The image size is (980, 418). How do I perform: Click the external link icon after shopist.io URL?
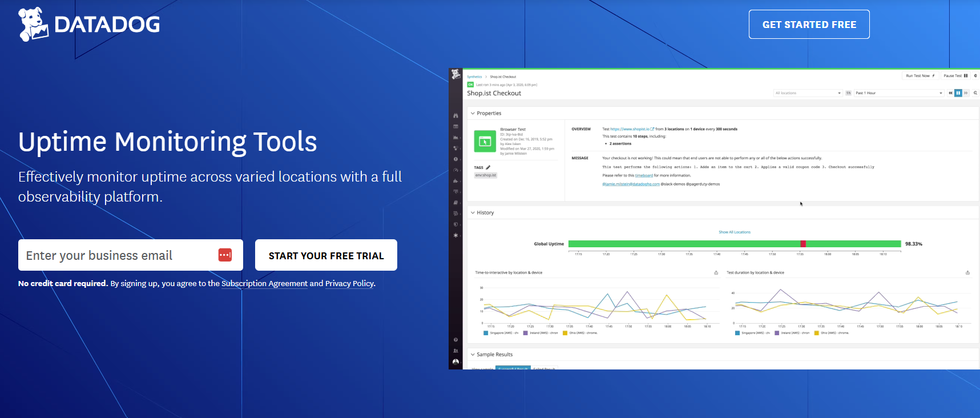[x=652, y=129]
